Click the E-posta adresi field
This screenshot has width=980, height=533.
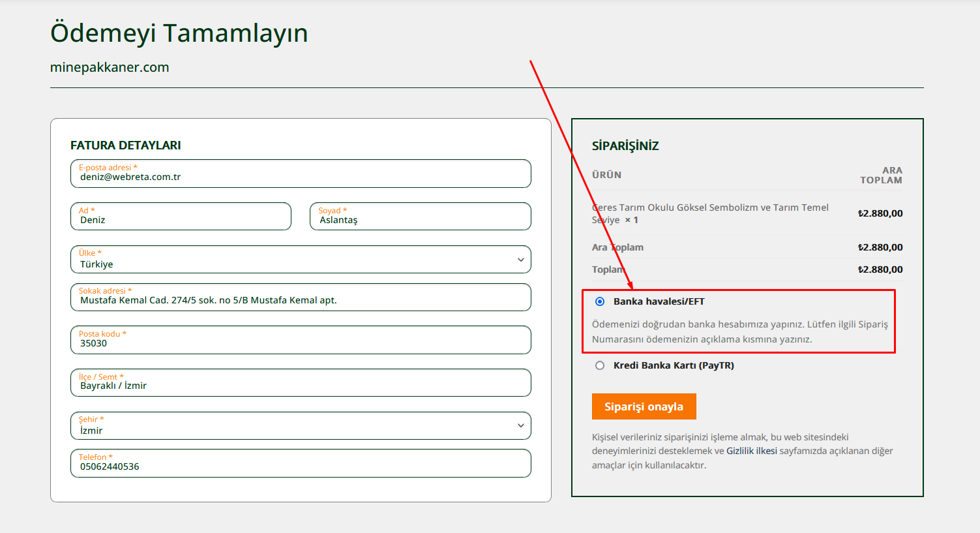tap(301, 174)
